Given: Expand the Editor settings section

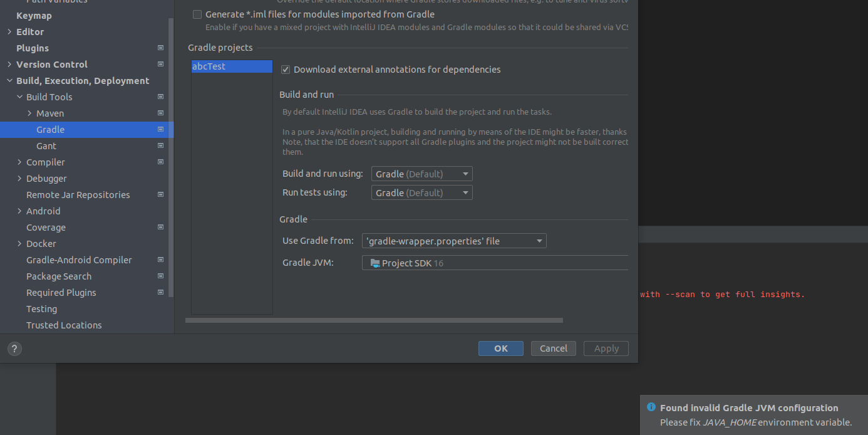Looking at the screenshot, I should [9, 31].
